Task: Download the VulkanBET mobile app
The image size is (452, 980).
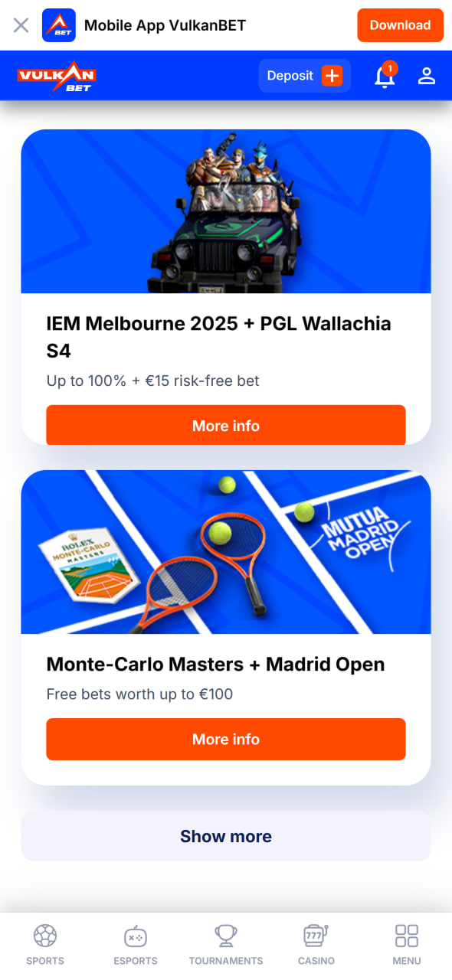Action: (x=400, y=25)
